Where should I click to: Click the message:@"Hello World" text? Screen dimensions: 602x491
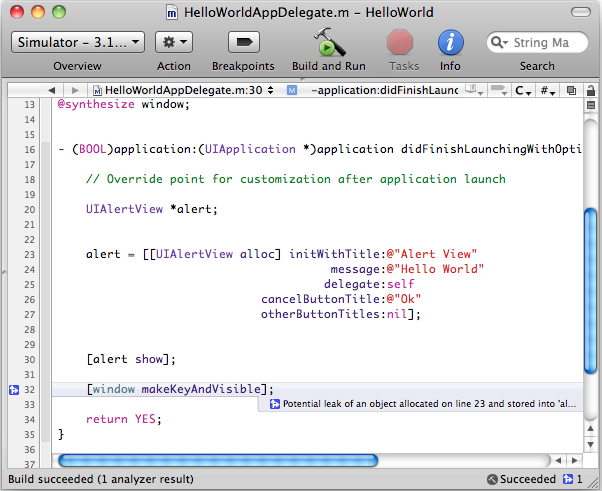pos(407,269)
